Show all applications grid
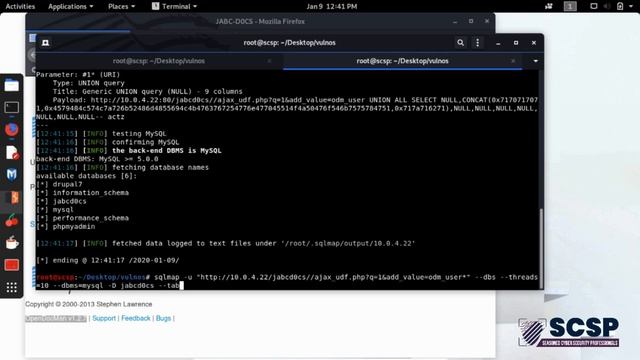This screenshot has width=640, height=360. point(11,288)
